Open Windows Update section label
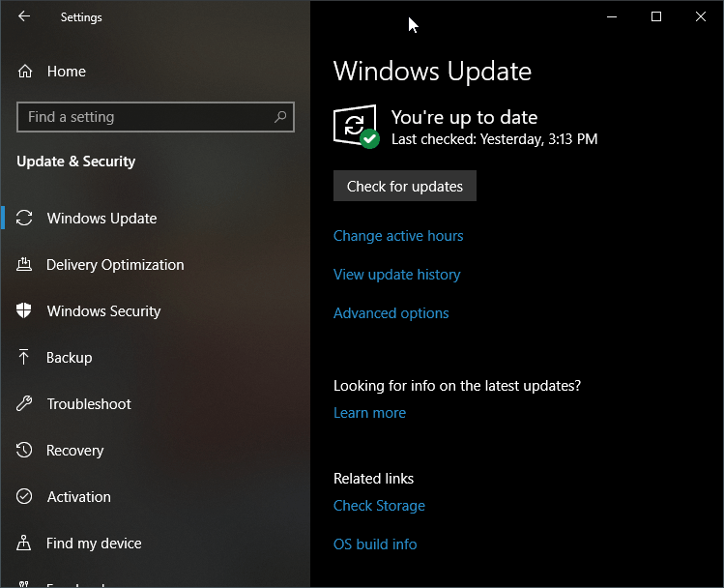Image resolution: width=724 pixels, height=588 pixels. [102, 218]
